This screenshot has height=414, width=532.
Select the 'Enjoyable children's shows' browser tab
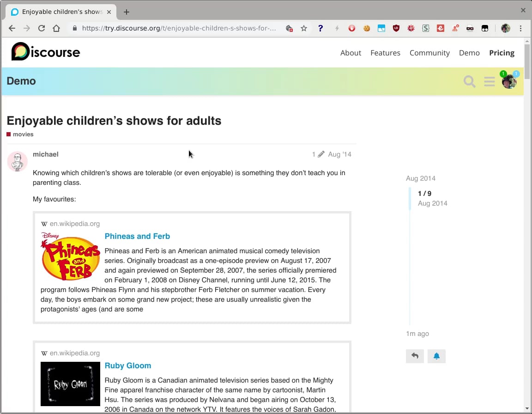point(61,12)
